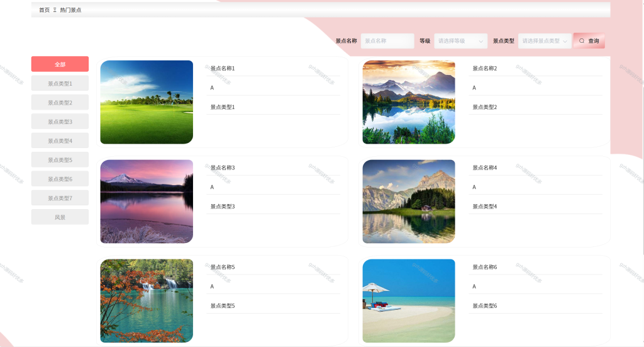Select the 景点类型2 sidebar category
The height and width of the screenshot is (347, 644).
pos(60,103)
